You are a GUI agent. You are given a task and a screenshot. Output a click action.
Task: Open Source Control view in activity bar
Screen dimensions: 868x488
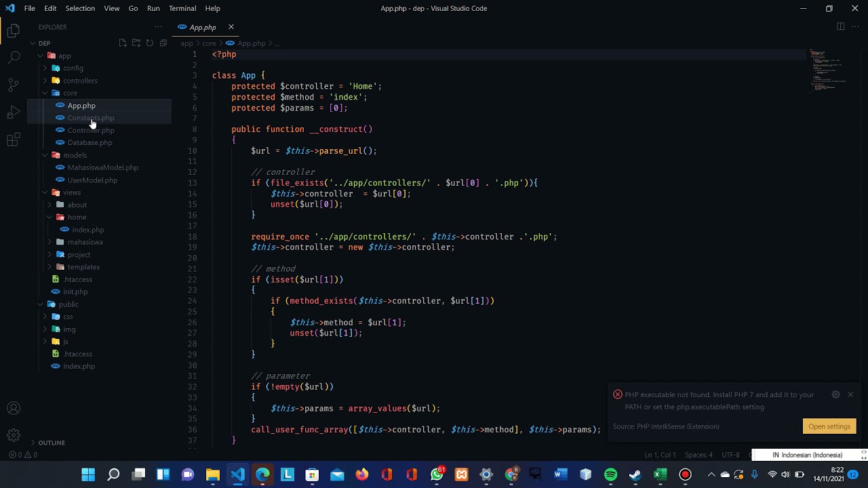[x=14, y=85]
